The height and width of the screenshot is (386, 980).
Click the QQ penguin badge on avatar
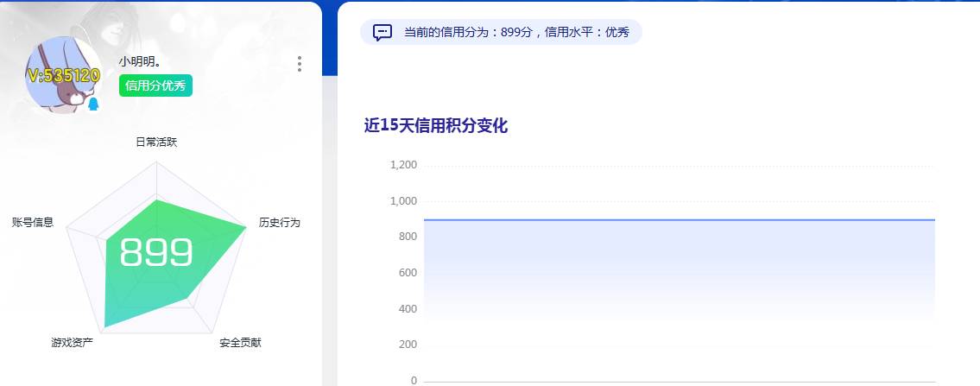93,104
